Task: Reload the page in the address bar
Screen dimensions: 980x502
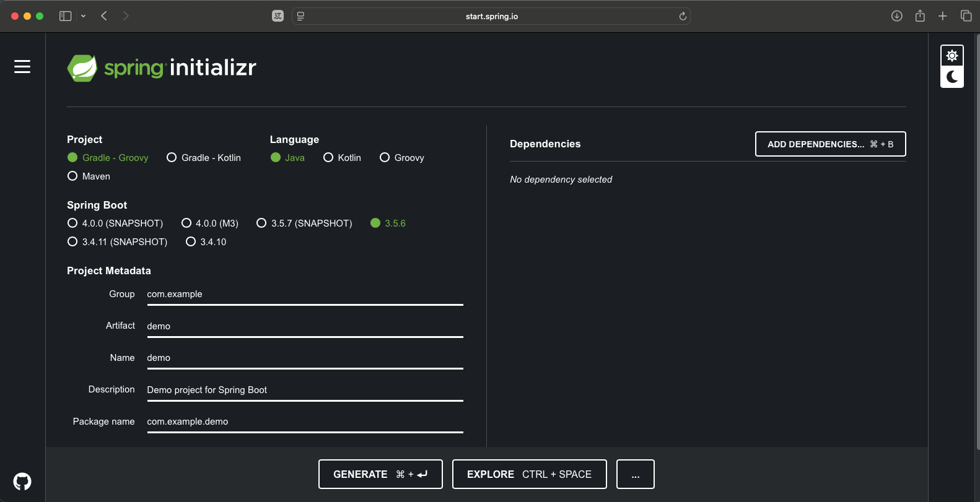Action: pyautogui.click(x=683, y=16)
